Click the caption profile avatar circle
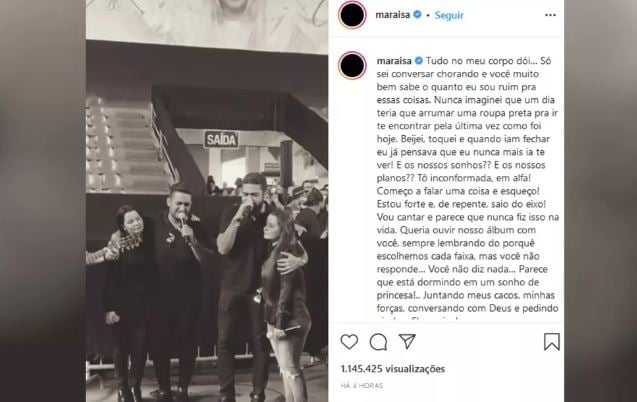The height and width of the screenshot is (402, 637). [x=352, y=65]
